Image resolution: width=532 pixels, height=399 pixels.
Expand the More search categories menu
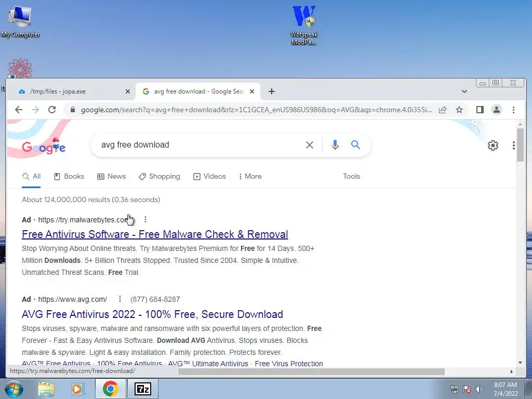click(x=250, y=177)
